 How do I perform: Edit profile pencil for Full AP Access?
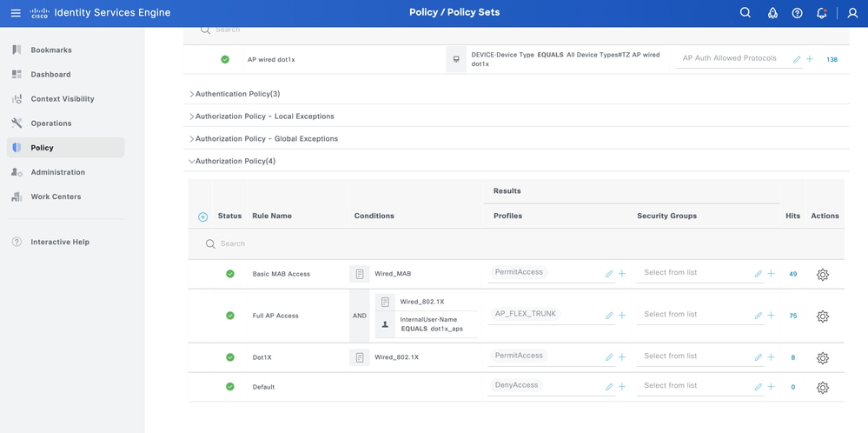pos(609,316)
